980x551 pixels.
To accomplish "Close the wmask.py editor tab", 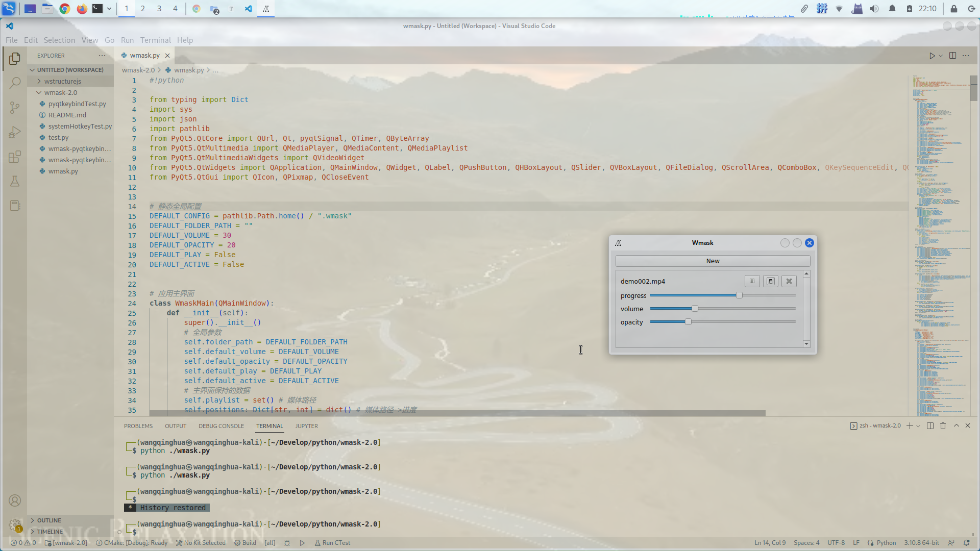I will click(x=167, y=56).
